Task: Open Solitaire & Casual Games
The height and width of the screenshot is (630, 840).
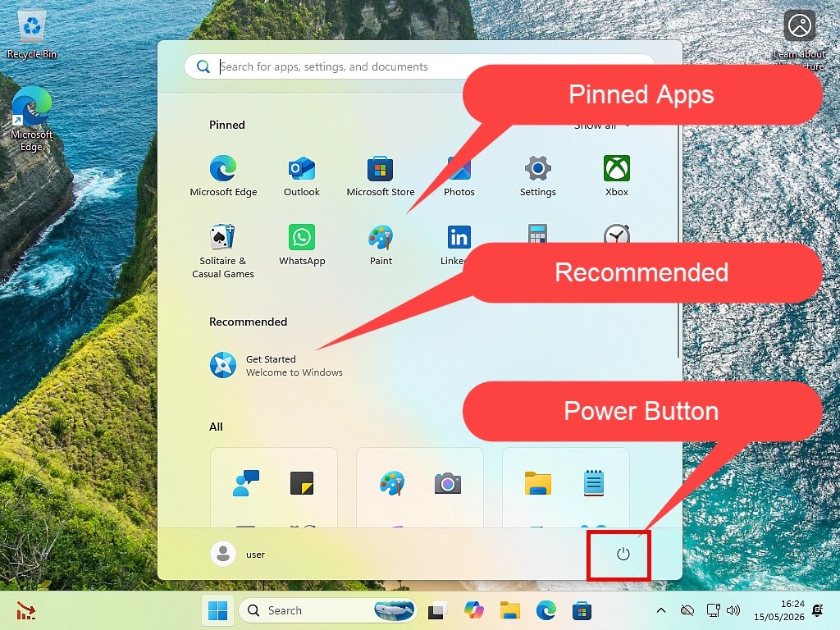Action: (x=223, y=251)
